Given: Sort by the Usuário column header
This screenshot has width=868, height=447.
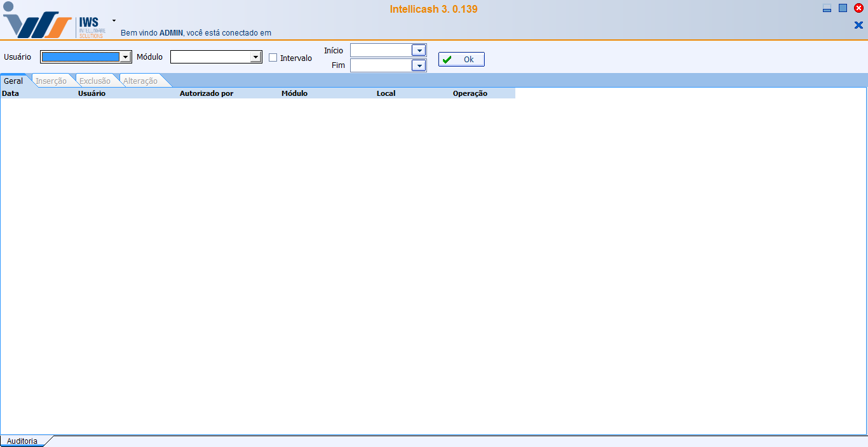Looking at the screenshot, I should point(128,93).
